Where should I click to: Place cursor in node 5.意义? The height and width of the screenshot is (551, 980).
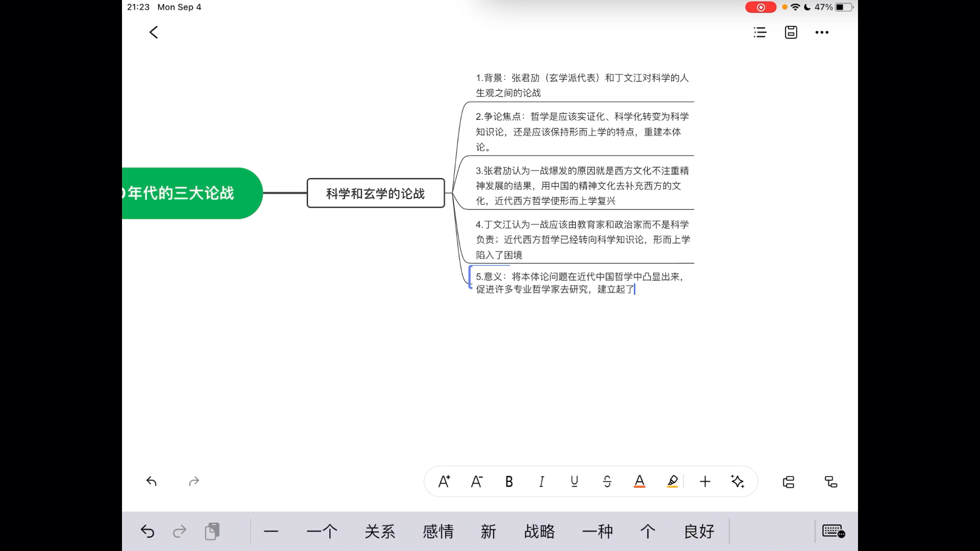pyautogui.click(x=580, y=283)
